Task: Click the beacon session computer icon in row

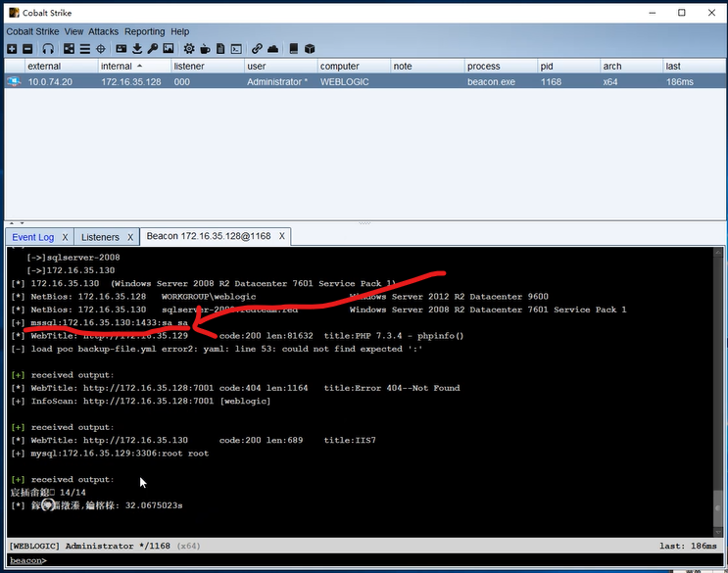Action: coord(14,81)
